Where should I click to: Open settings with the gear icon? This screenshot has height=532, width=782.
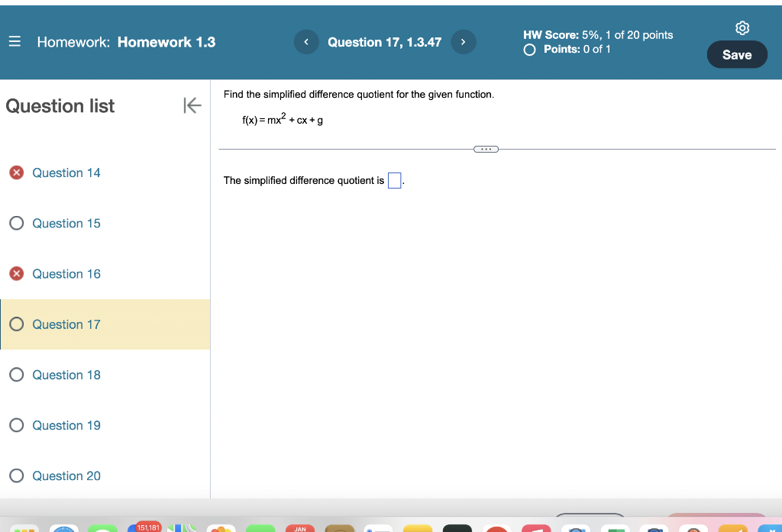(x=742, y=27)
